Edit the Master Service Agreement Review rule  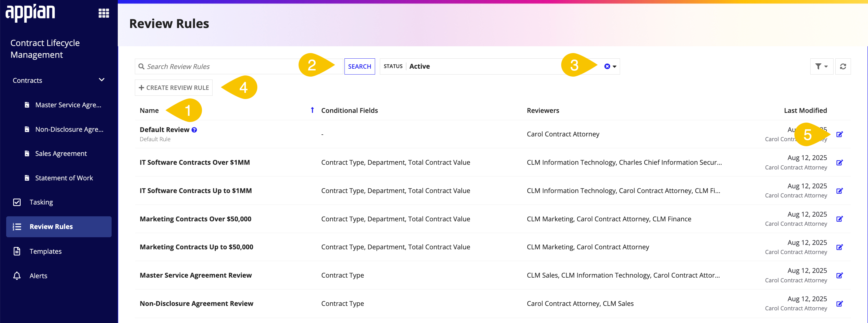tap(839, 276)
